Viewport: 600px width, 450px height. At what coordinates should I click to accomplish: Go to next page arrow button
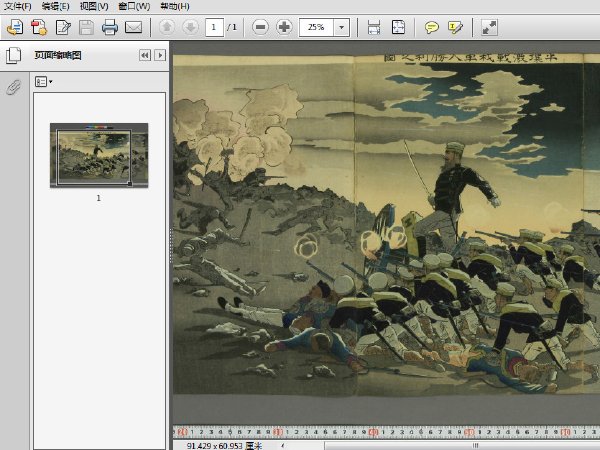pos(190,27)
